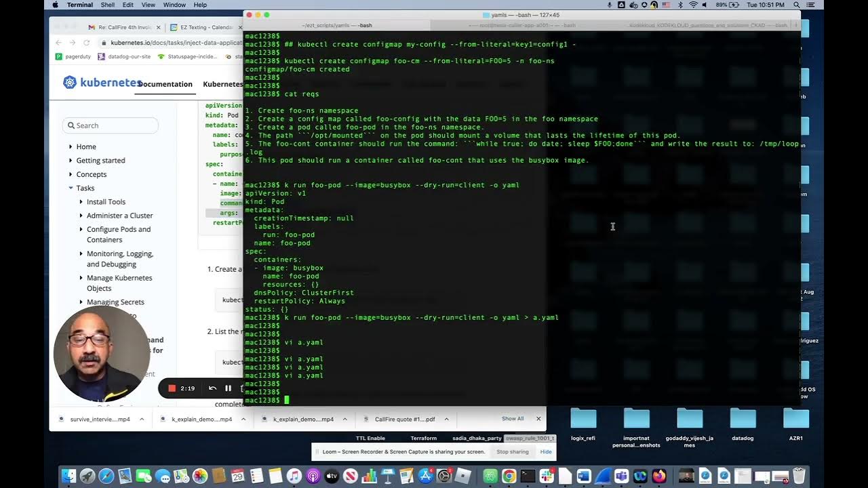Open System Preferences in the Dock
868x488 pixels.
pos(445,476)
